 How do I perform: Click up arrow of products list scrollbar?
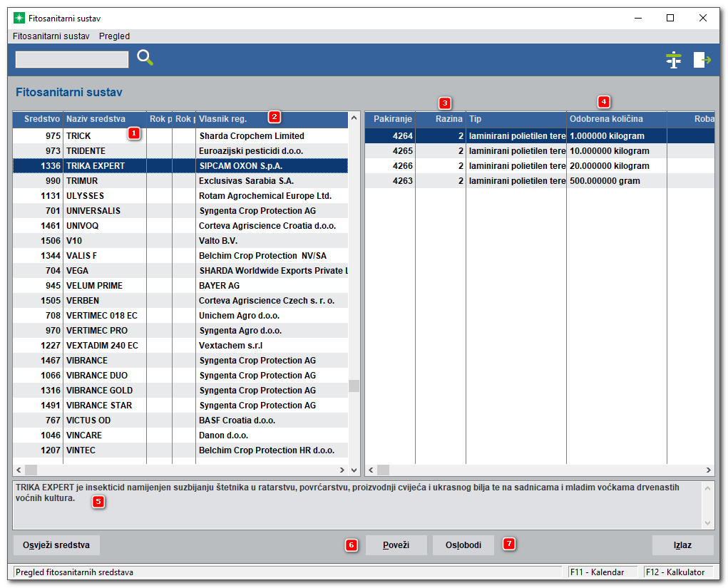click(x=354, y=118)
